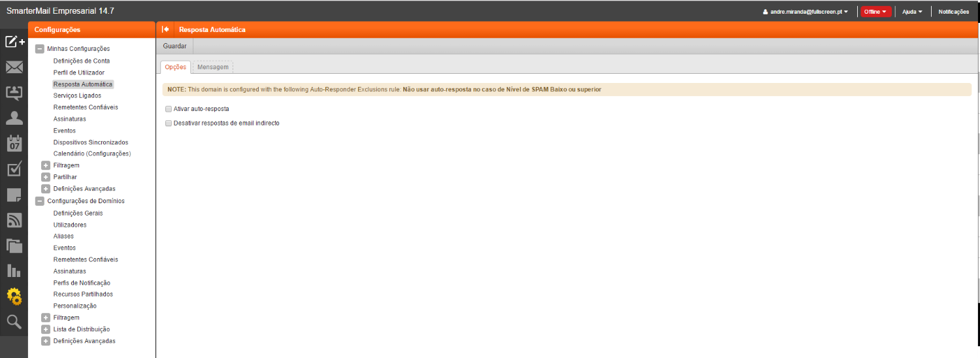Open the RSS feeds icon
Image resolution: width=980 pixels, height=358 pixels.
[14, 220]
